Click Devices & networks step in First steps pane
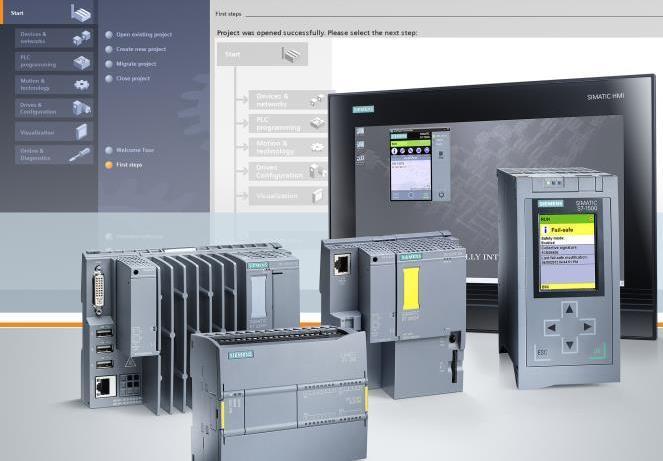The width and height of the screenshot is (663, 461). point(288,100)
